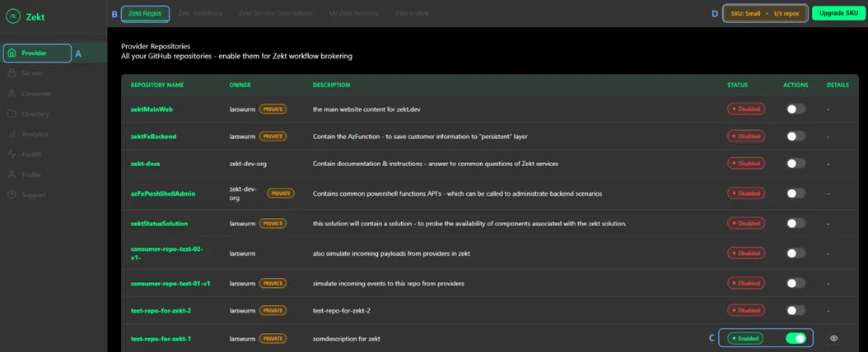Viewport: 868px width, 352px height.
Task: Toggle zekt-docs repository on
Action: pos(796,164)
